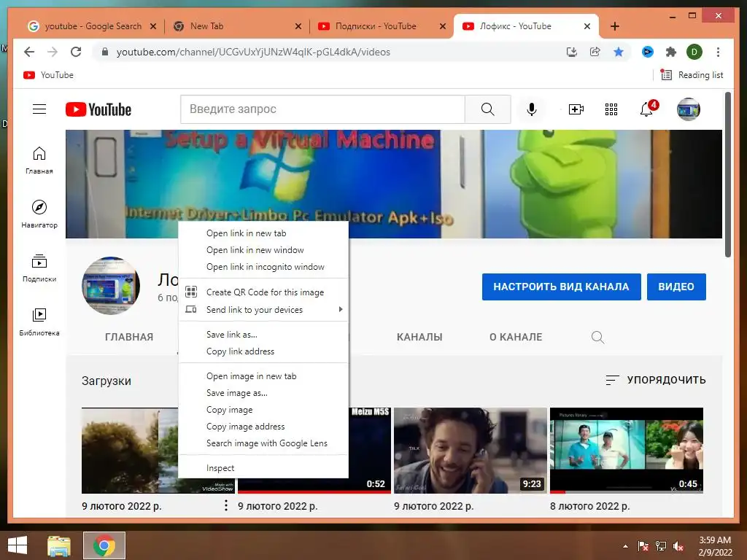The width and height of the screenshot is (747, 560).
Task: Click the blue extension icon in toolbar
Action: [x=648, y=52]
